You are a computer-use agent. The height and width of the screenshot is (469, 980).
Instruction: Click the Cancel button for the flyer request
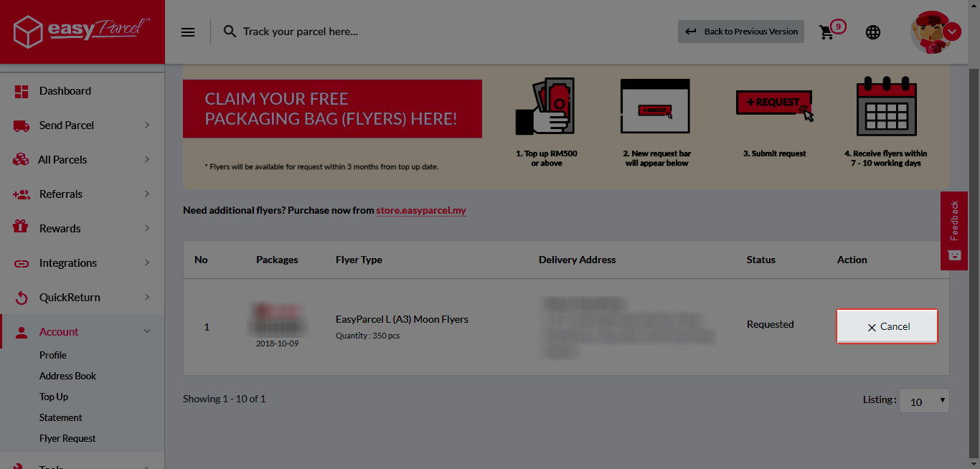tap(887, 326)
